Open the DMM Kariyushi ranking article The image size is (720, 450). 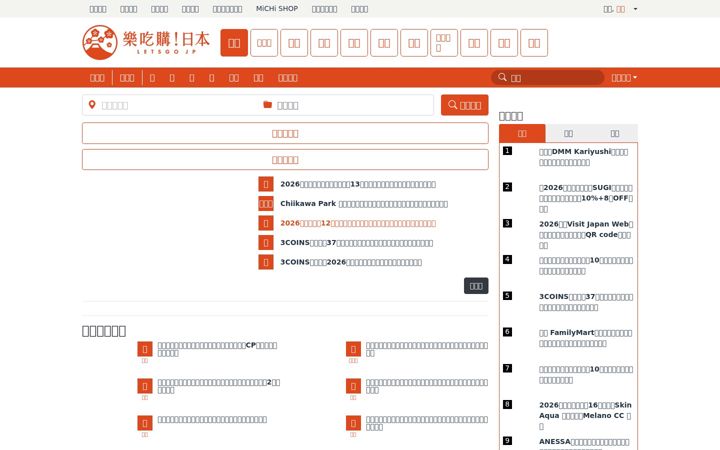[x=584, y=157]
